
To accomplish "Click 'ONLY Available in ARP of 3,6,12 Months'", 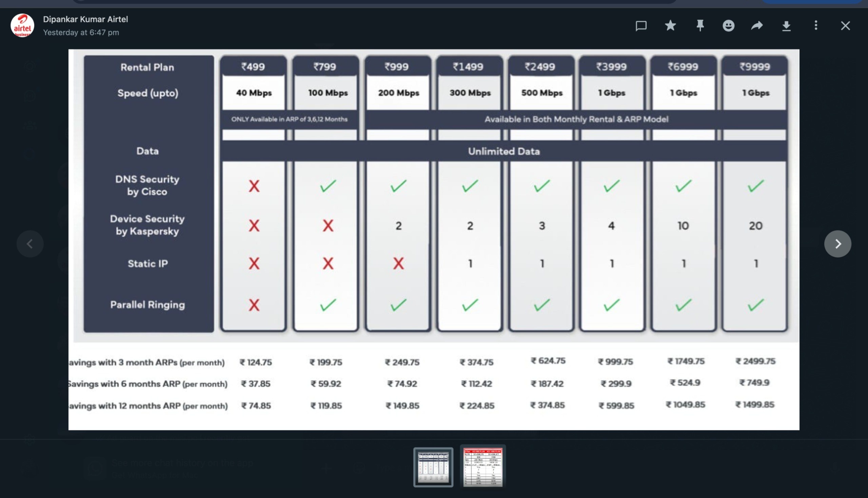I will 289,119.
